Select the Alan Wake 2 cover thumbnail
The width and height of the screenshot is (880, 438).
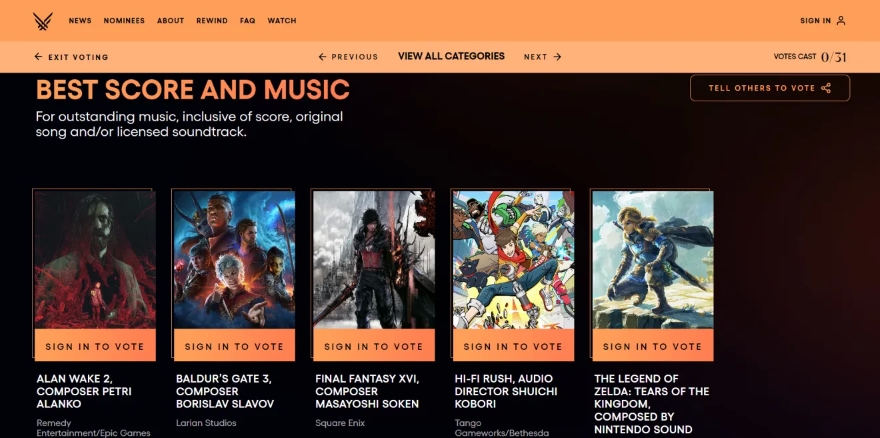(95, 259)
